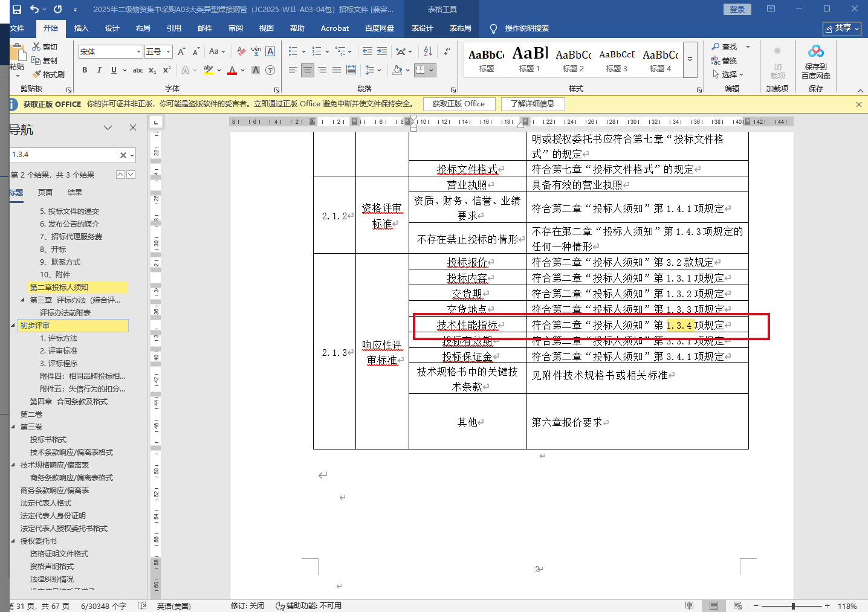This screenshot has height=612, width=868.
Task: Open the Review (审阅) ribbon tab
Action: [236, 28]
